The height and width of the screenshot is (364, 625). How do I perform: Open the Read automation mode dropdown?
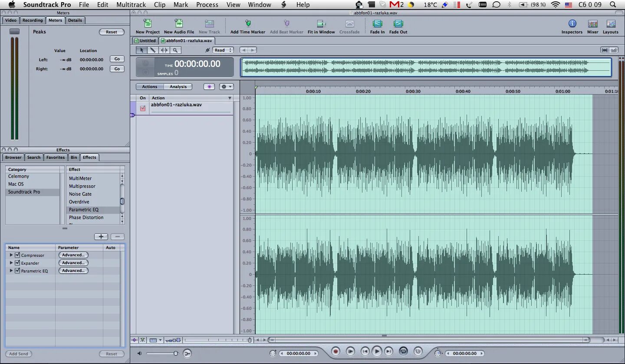[223, 50]
